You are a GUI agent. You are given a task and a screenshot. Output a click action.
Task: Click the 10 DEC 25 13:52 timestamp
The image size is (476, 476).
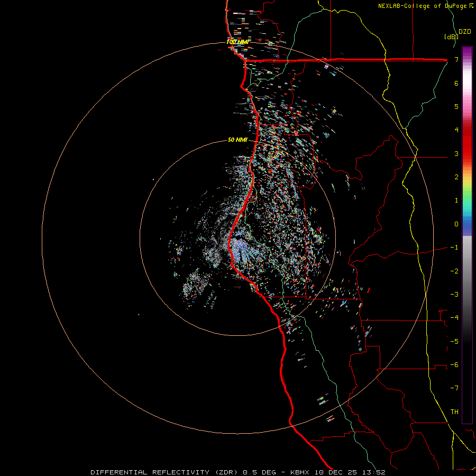click(x=350, y=472)
